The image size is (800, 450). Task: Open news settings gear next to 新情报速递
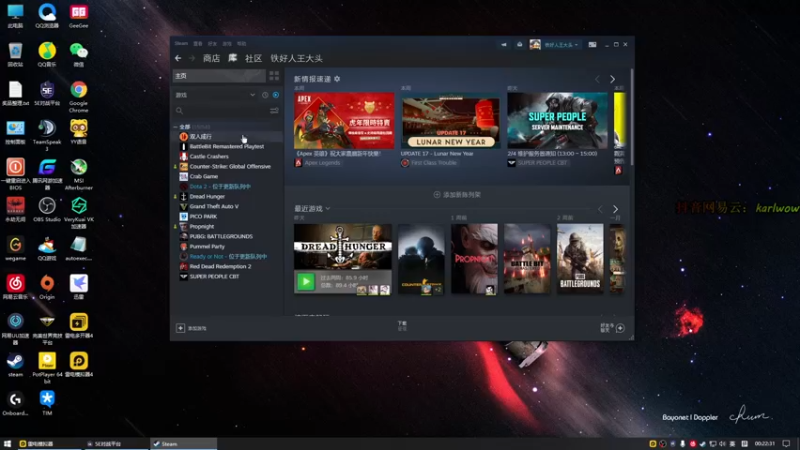(337, 79)
